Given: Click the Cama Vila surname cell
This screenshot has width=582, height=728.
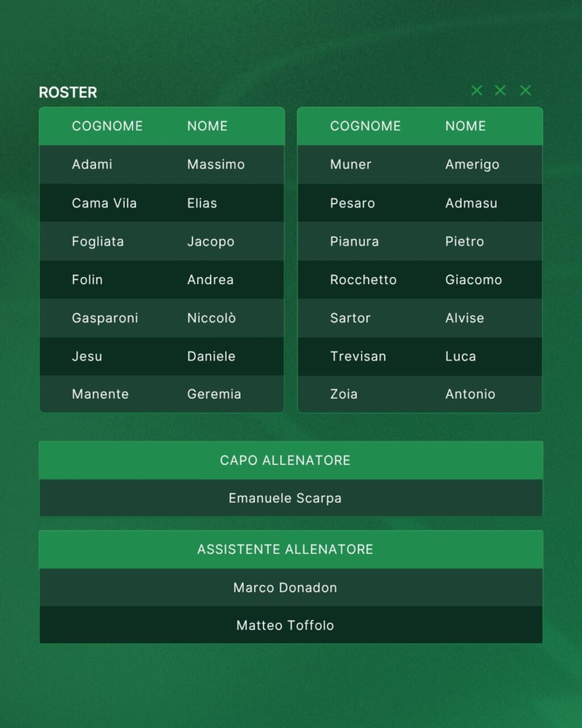Looking at the screenshot, I should (x=104, y=203).
